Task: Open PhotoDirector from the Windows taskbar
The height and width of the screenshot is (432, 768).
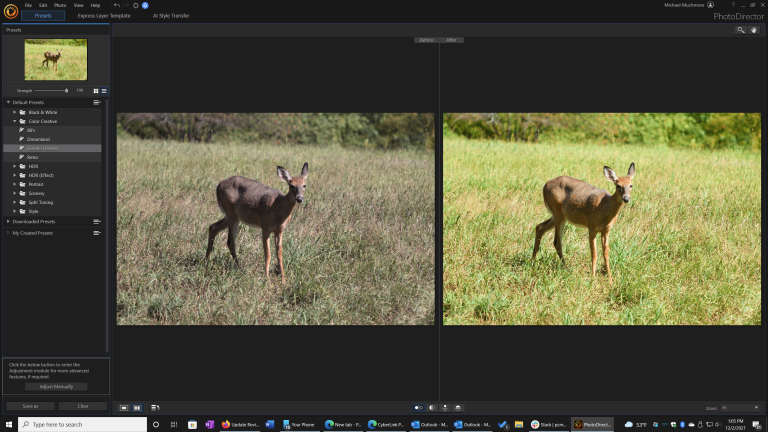Action: (593, 424)
